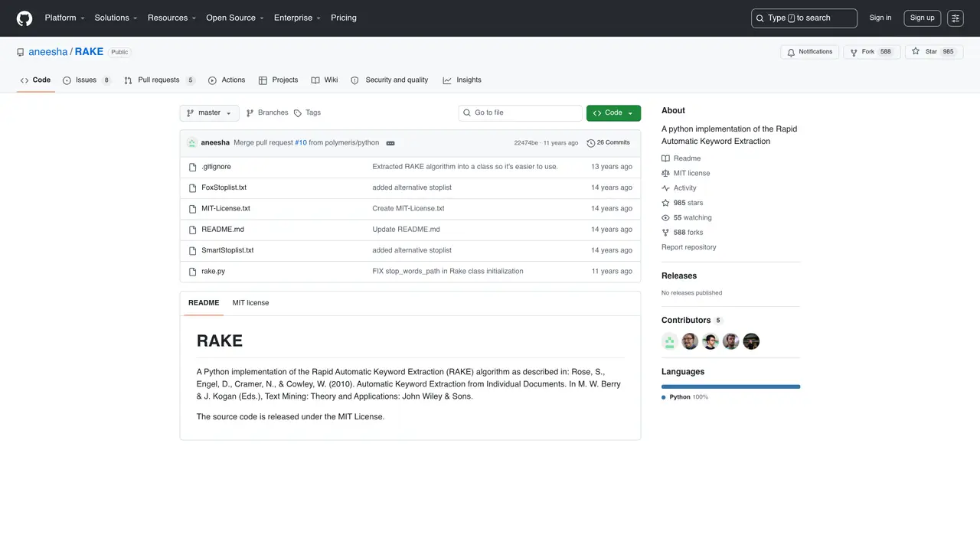Open the Enterprise menu
Viewport: 980px width, 551px height.
click(298, 18)
